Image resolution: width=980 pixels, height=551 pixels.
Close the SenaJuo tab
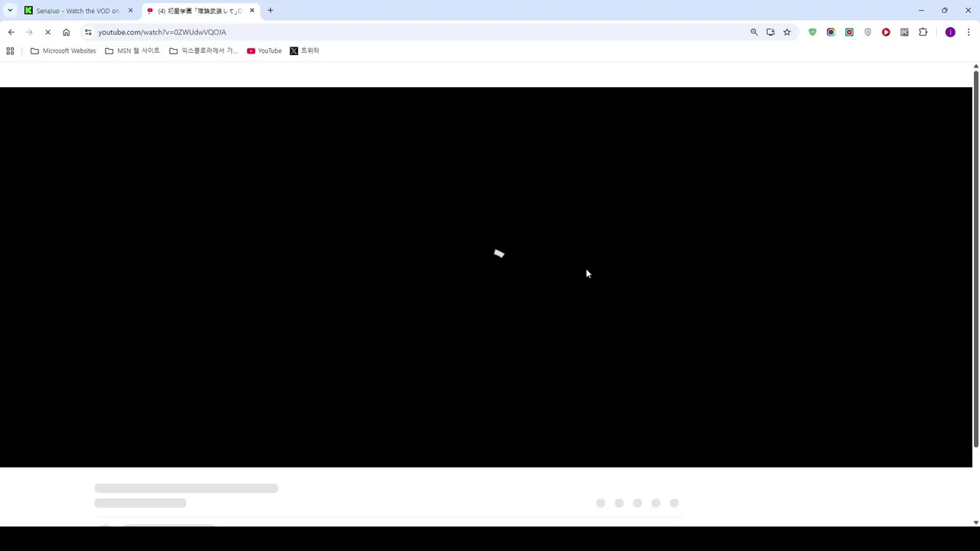pyautogui.click(x=130, y=11)
